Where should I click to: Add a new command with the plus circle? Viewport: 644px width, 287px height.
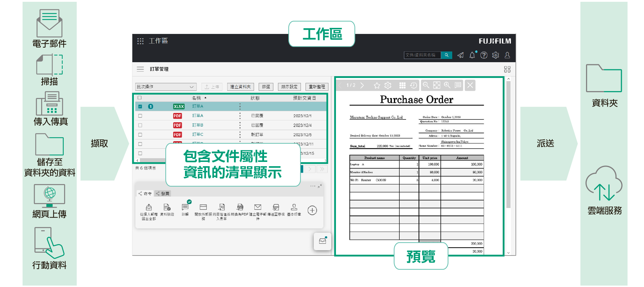312,210
